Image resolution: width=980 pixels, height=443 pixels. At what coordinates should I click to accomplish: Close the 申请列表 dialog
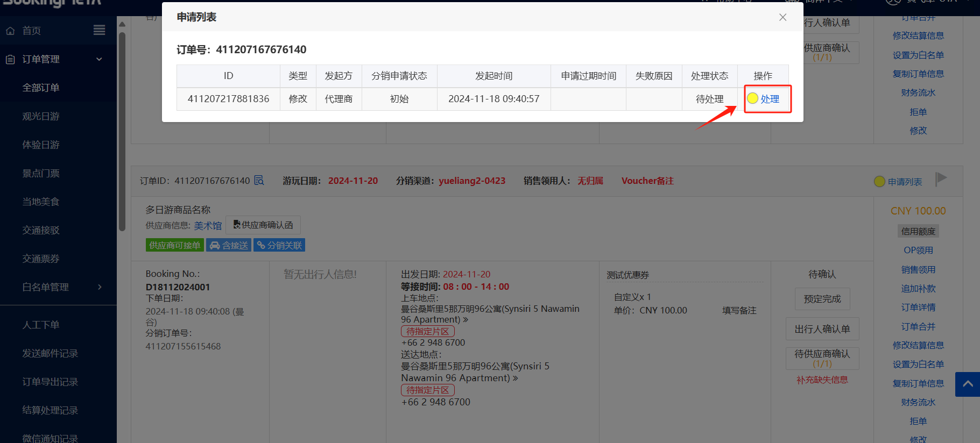pos(782,17)
